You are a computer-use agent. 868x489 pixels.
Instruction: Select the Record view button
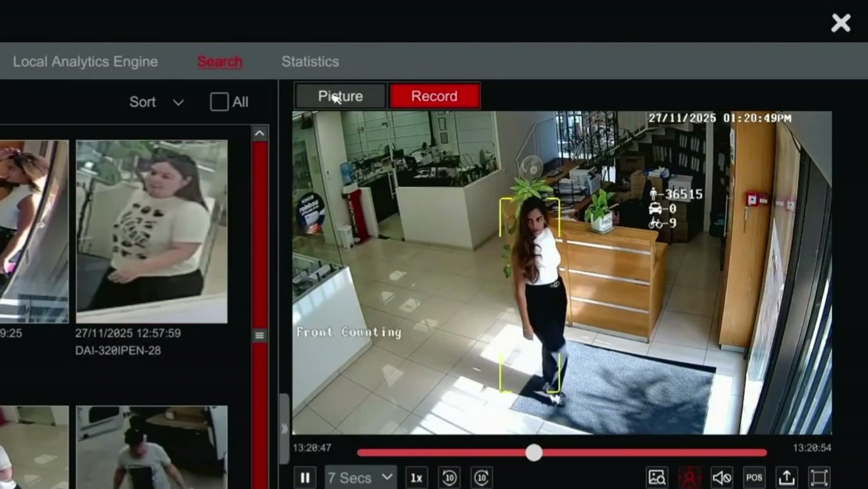(435, 96)
